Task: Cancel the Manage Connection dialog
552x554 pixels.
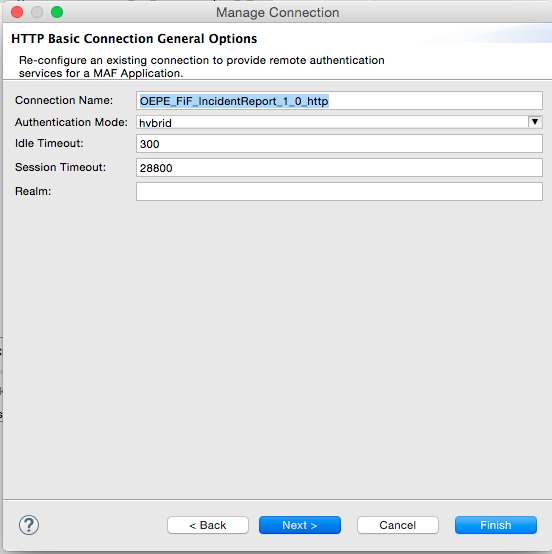Action: 398,525
